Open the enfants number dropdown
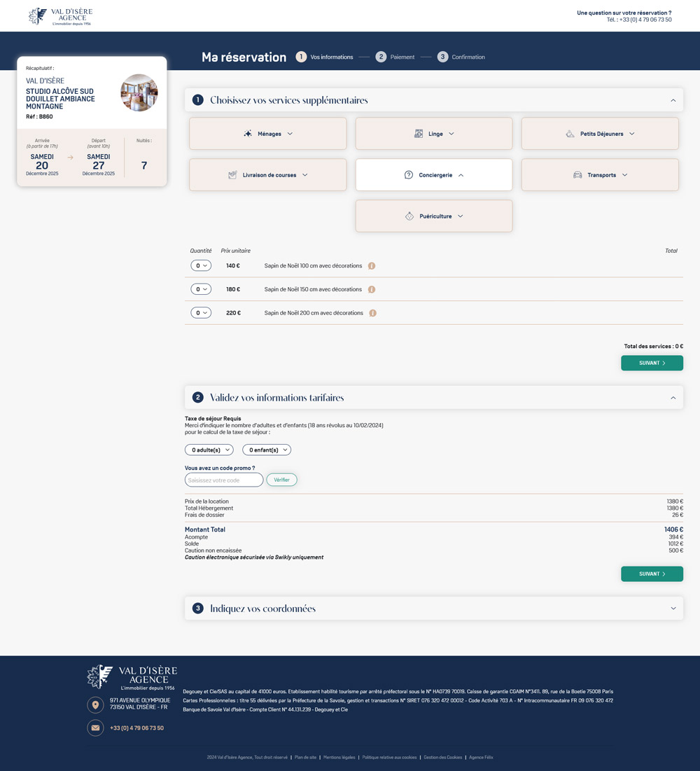Screen dimensions: 700x771 click(266, 450)
